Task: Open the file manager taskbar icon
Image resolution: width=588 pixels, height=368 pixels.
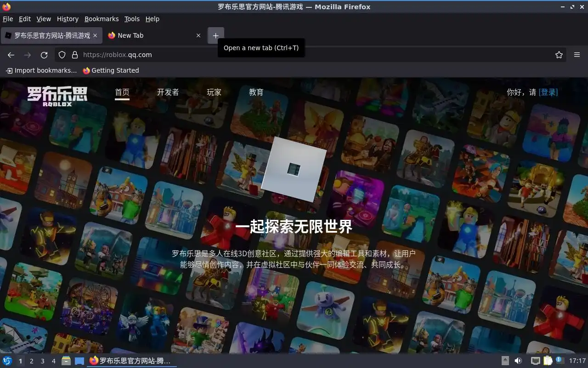Action: (x=66, y=361)
